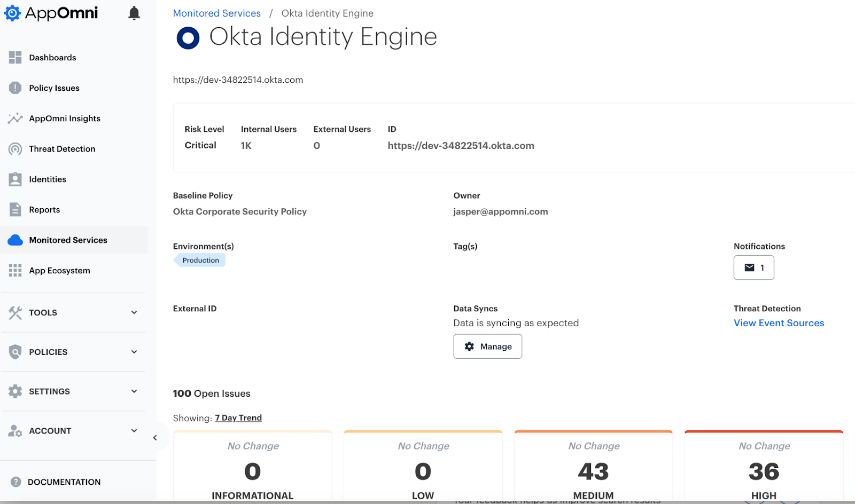Expand the TOOLS section
The width and height of the screenshot is (855, 504).
click(43, 312)
